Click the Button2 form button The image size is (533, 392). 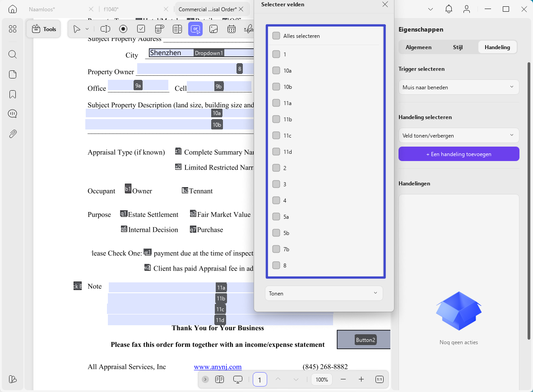coord(364,340)
